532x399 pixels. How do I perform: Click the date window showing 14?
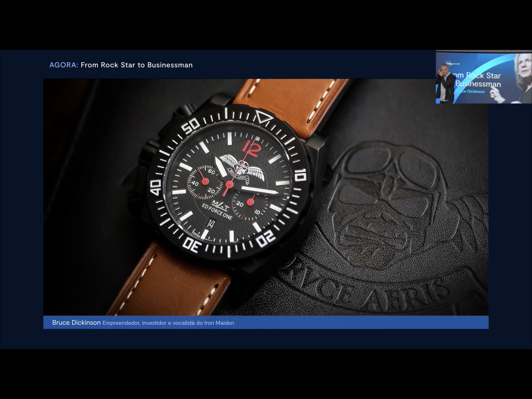[x=211, y=224]
